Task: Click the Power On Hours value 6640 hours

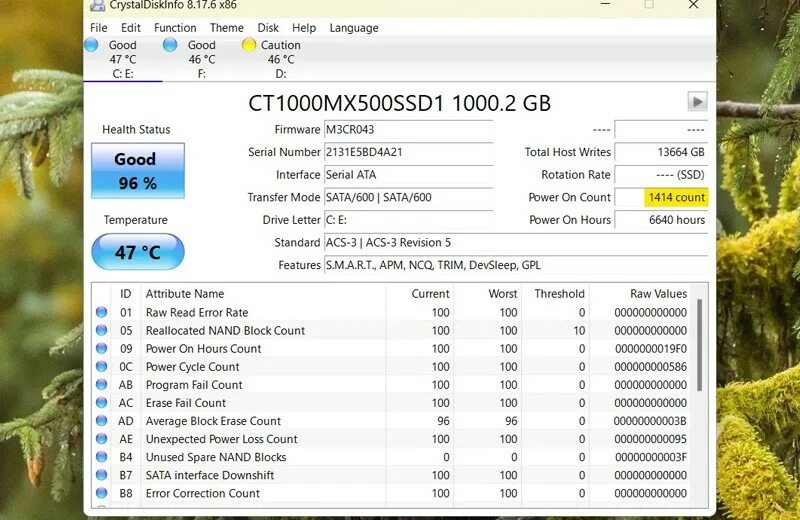Action: pos(661,220)
